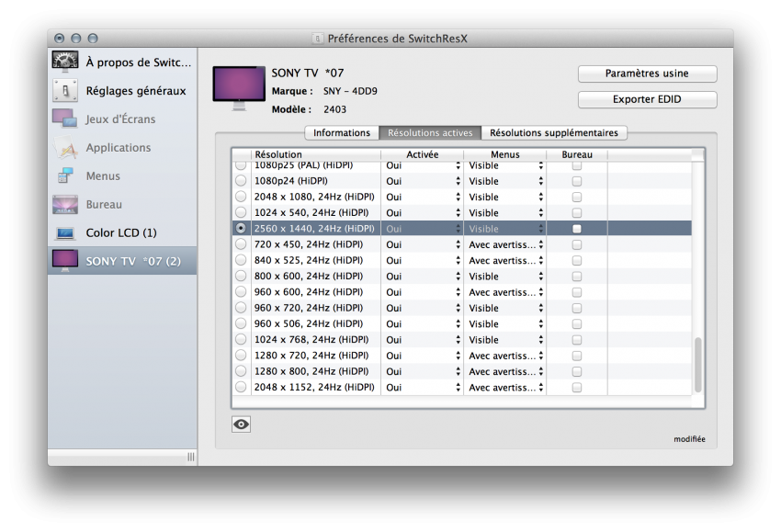
Task: Click the Exporter EDID button
Action: (648, 99)
